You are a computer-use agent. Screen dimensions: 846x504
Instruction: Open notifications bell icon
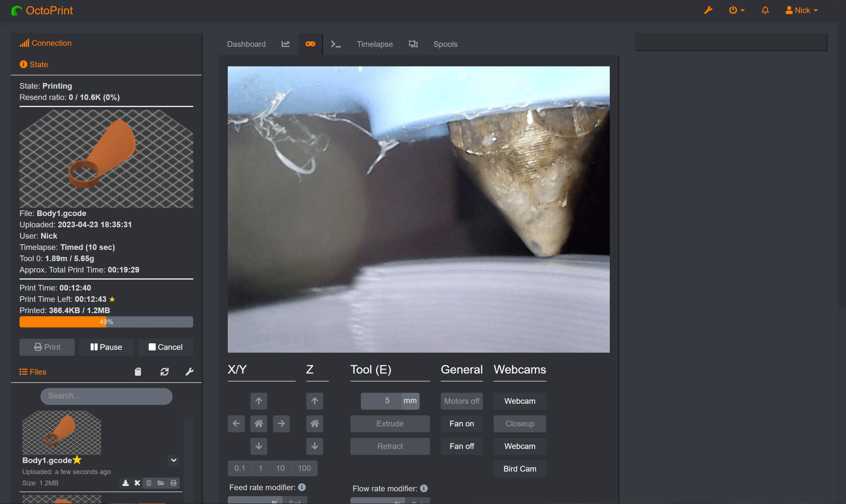tap(765, 10)
